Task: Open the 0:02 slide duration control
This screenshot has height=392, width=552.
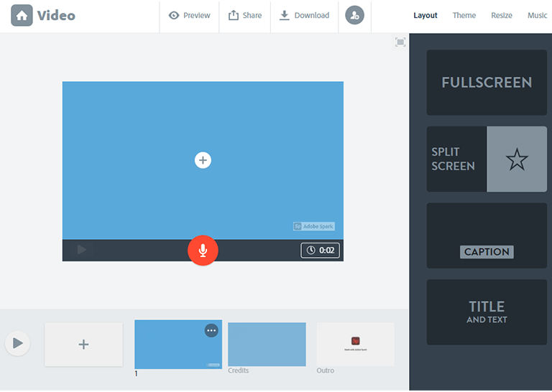Action: click(320, 251)
